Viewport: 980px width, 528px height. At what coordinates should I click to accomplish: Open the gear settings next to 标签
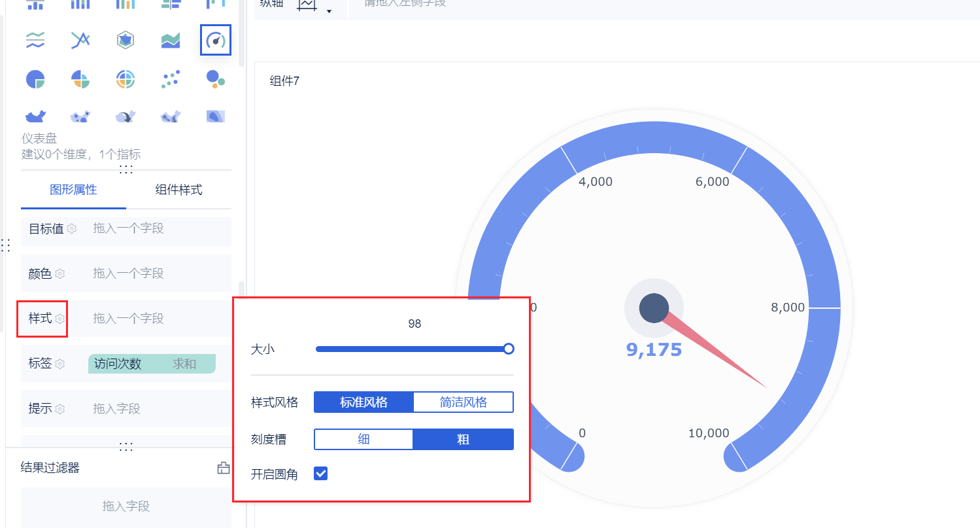tap(59, 364)
